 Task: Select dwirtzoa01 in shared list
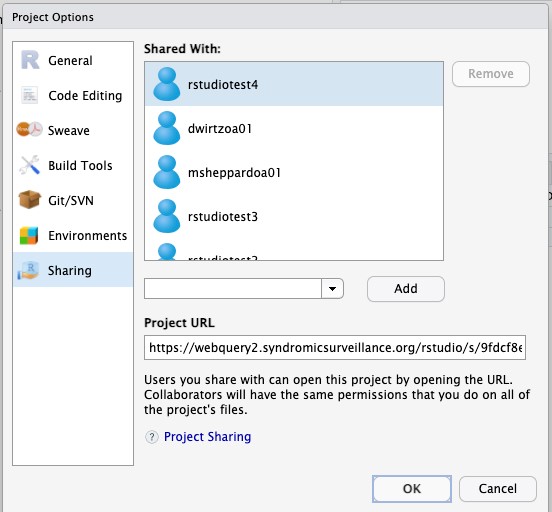(294, 128)
